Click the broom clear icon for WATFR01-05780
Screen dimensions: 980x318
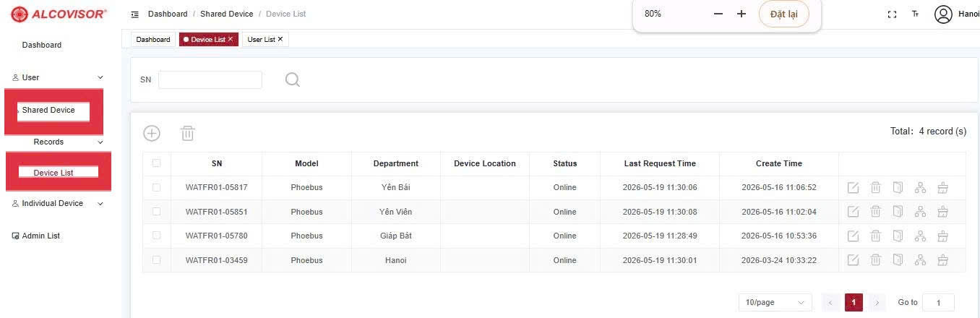(942, 236)
